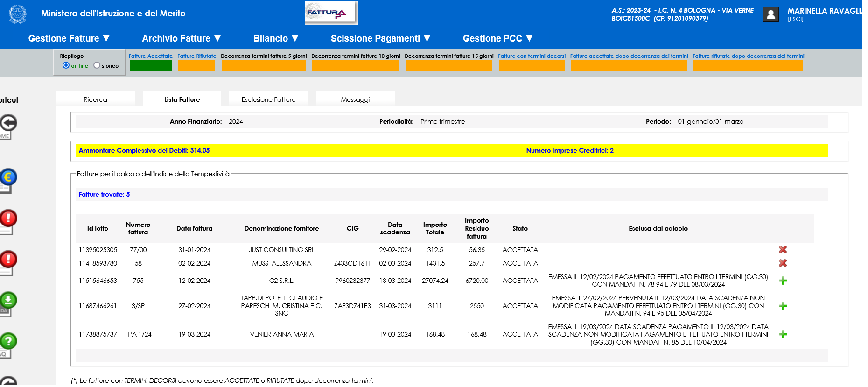
Task: Open the Scissione Pagamenti dropdown
Action: (380, 38)
